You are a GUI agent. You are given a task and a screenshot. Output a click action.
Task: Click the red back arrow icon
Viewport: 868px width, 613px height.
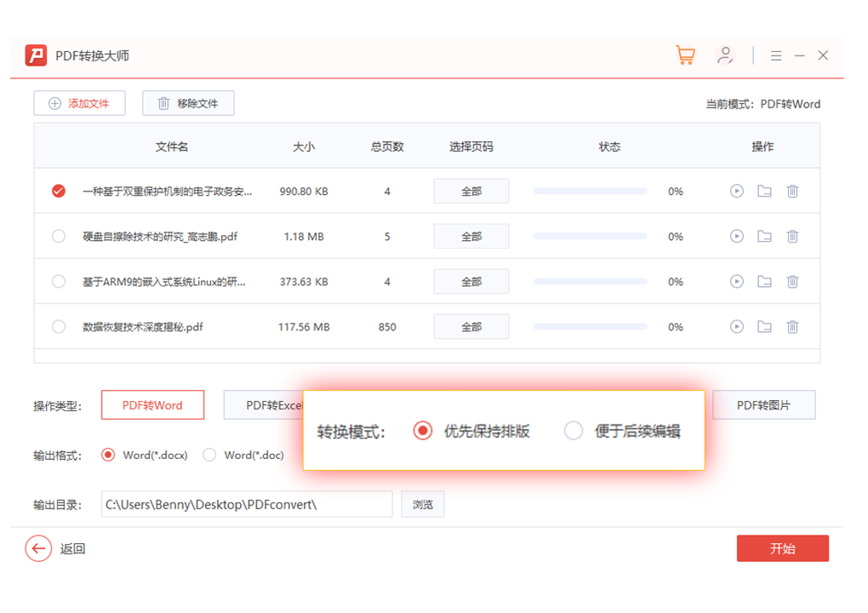click(x=38, y=548)
